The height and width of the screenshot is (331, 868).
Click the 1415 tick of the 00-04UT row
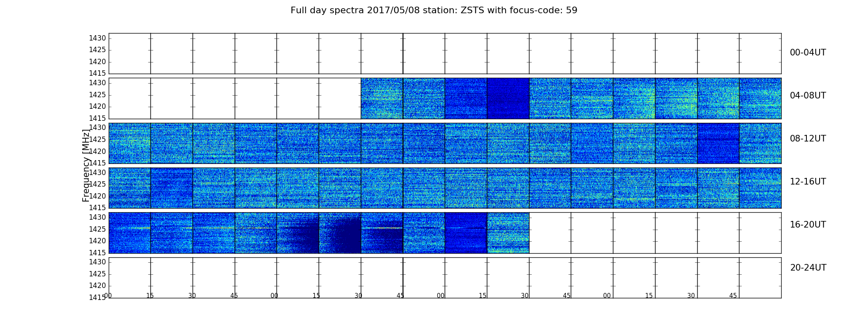click(98, 74)
